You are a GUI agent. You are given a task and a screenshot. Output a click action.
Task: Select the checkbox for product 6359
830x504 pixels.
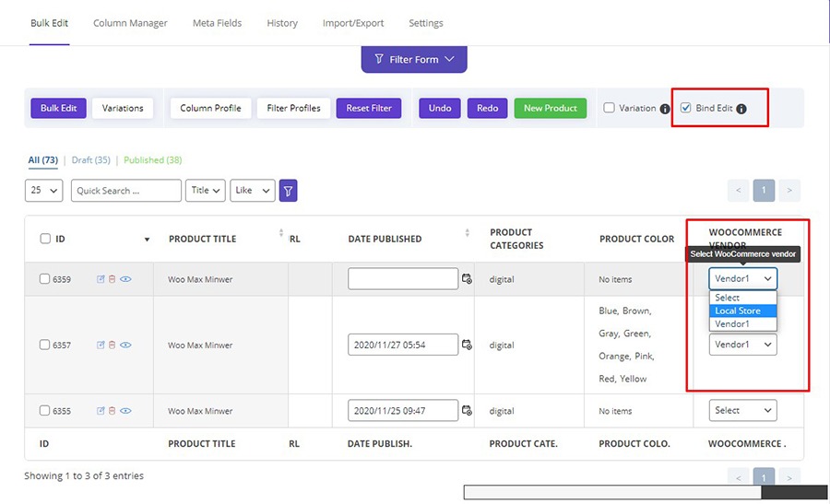[45, 278]
